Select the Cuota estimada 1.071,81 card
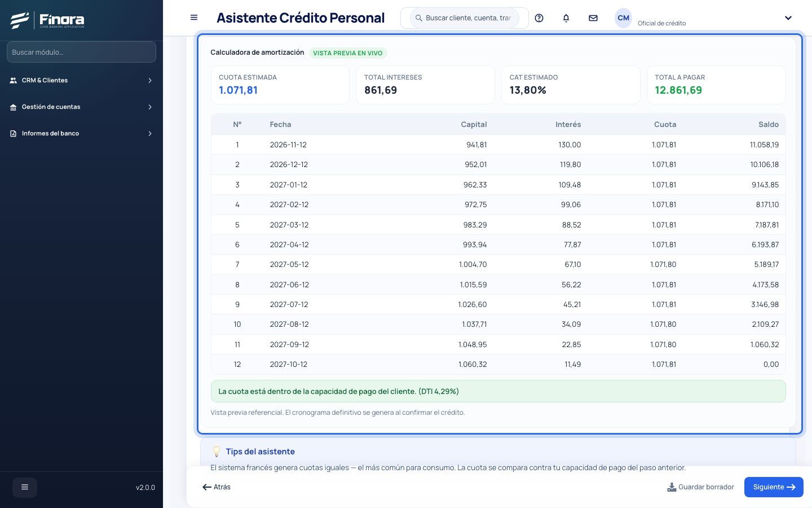The width and height of the screenshot is (812, 508). [x=280, y=85]
